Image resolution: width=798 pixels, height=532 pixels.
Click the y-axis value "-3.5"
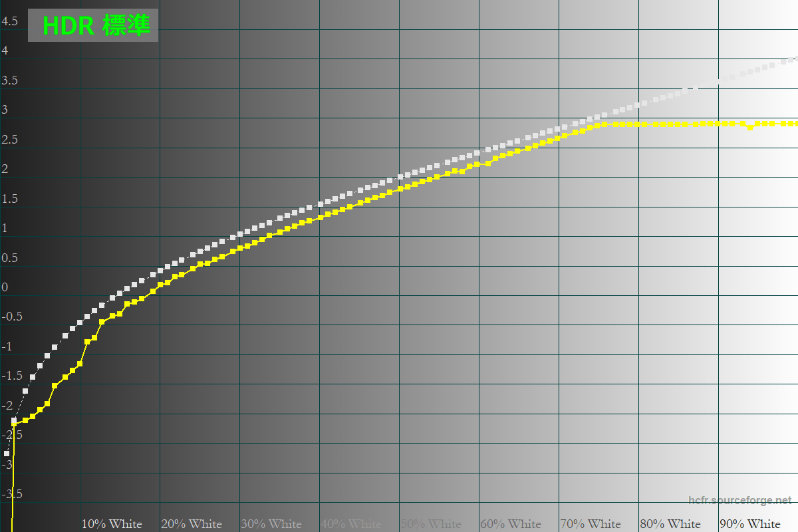(x=12, y=494)
